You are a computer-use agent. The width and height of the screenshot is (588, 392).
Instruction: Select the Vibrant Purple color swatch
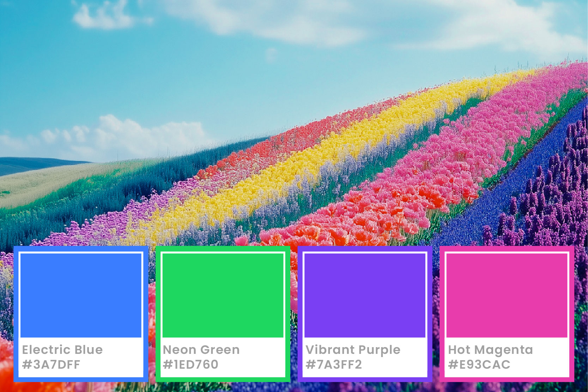365,295
